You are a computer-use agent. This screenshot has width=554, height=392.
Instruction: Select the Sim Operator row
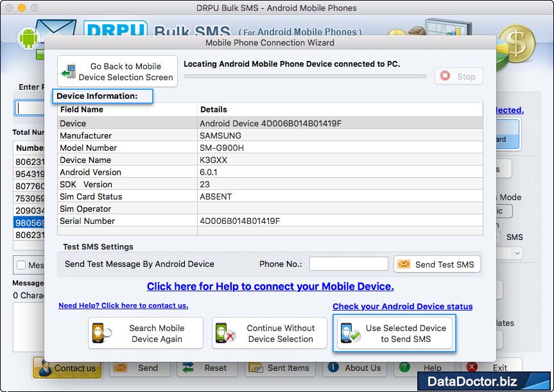[270, 209]
